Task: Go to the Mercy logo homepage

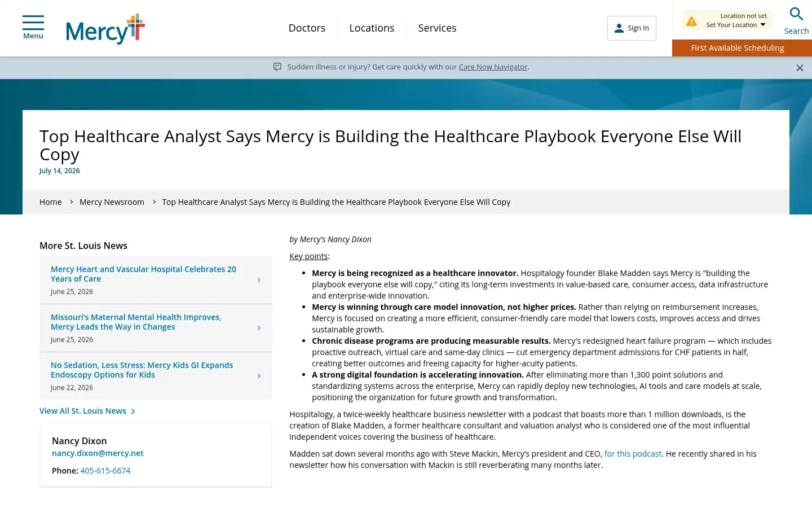Action: click(x=105, y=29)
